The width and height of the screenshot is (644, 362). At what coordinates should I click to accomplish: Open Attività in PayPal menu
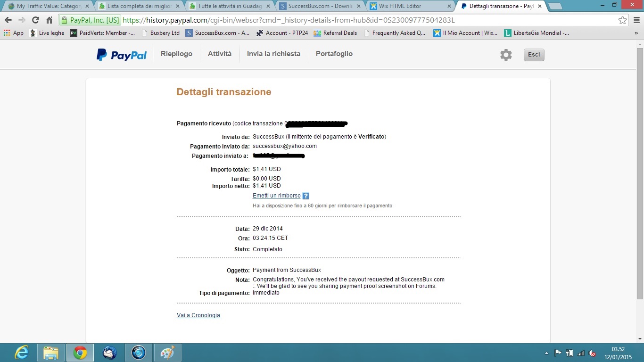[x=220, y=54]
